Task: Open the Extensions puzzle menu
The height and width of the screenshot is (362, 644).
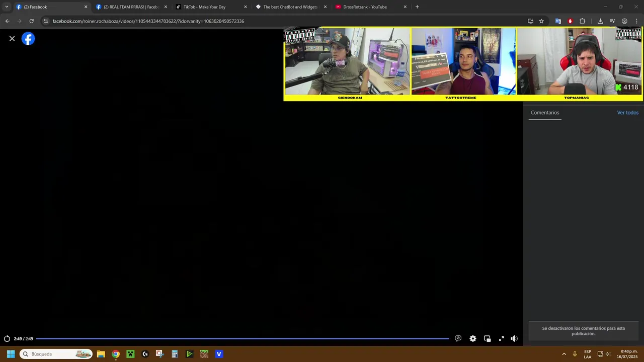Action: click(582, 21)
